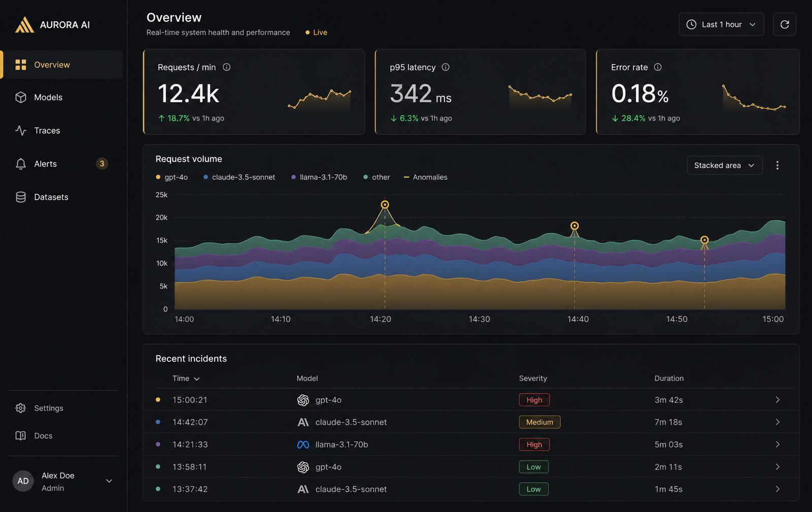812x512 pixels.
Task: Show info for Error rate metric
Action: [658, 67]
